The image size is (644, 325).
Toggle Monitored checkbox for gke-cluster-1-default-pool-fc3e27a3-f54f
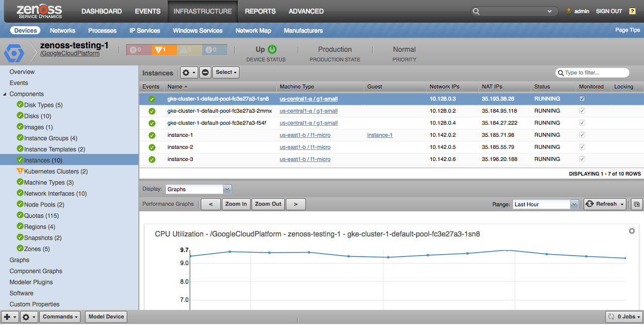[582, 123]
